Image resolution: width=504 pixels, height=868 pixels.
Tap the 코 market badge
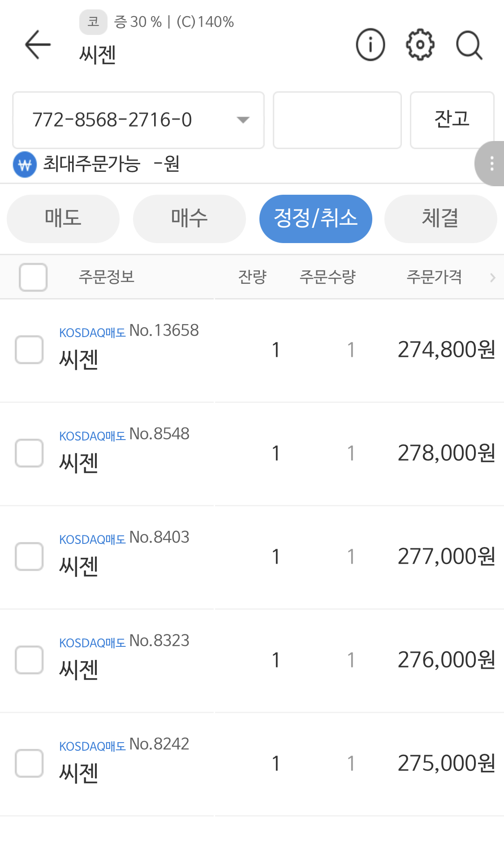tap(93, 22)
